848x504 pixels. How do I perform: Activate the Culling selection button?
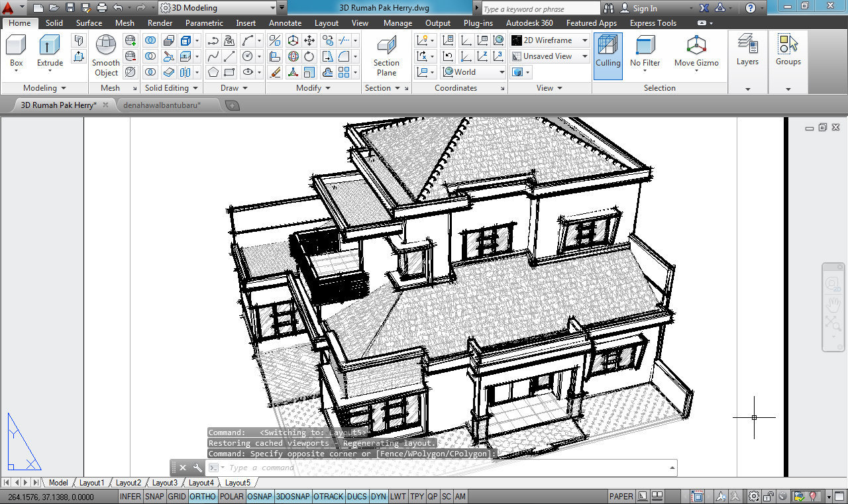tap(608, 52)
